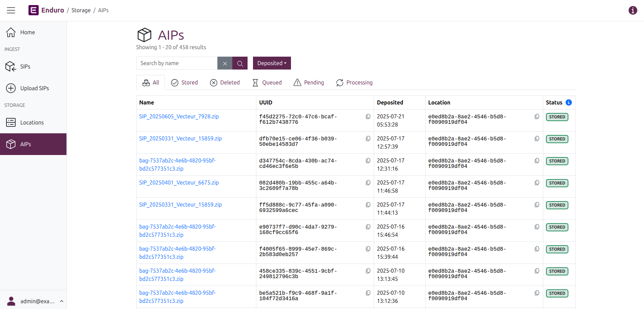Viewport: 644px width, 309px height.
Task: Click the Search by name field
Action: click(177, 63)
